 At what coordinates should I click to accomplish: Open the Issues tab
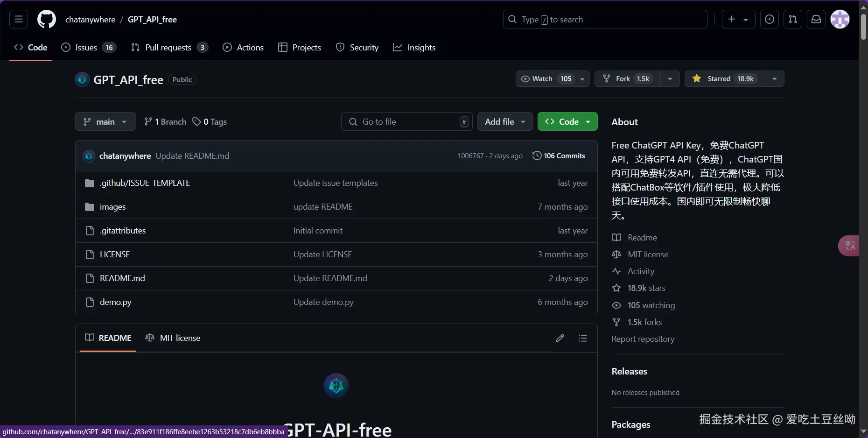point(89,48)
